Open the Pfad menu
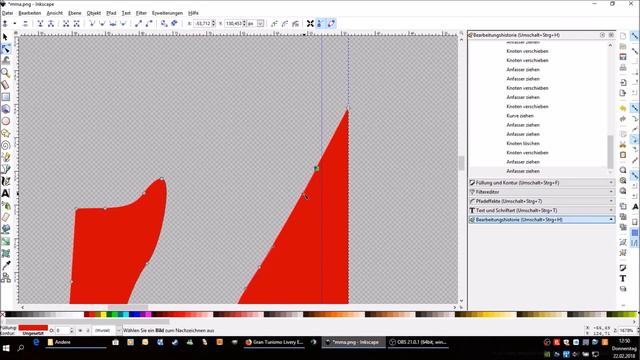 (111, 13)
